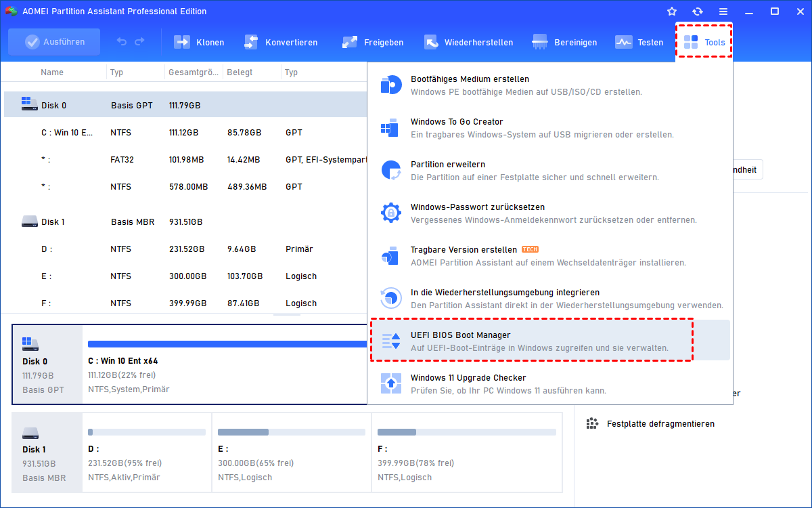Click the Disk 0 block in disk map
Image resolution: width=812 pixels, height=508 pixels.
pos(47,364)
